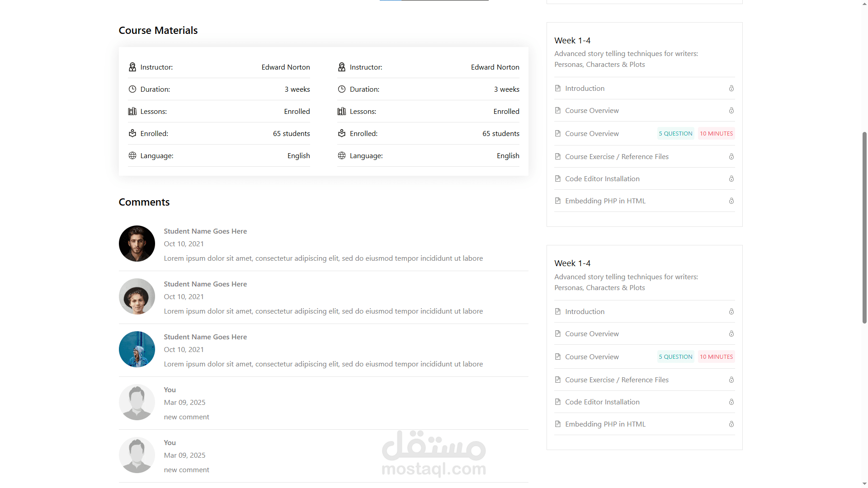Image resolution: width=868 pixels, height=488 pixels.
Task: Click instructor icon in left course materials column
Action: [132, 67]
